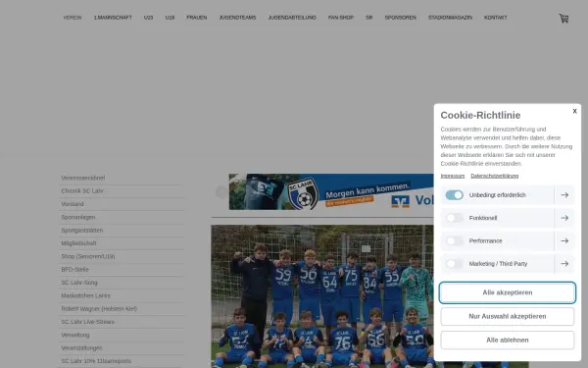Open the STADIONMAGAZIN menu item
The height and width of the screenshot is (368, 588).
click(x=450, y=18)
